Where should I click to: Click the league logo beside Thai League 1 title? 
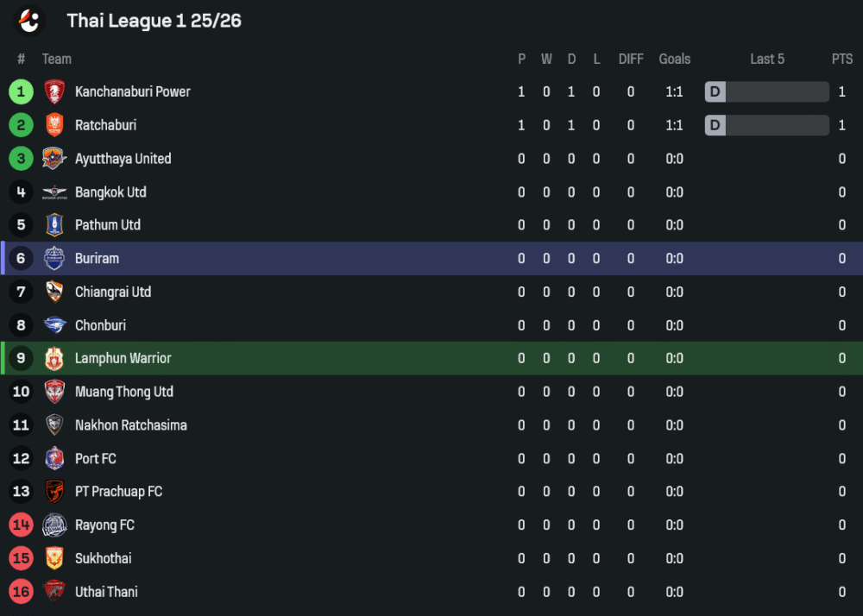pyautogui.click(x=30, y=21)
